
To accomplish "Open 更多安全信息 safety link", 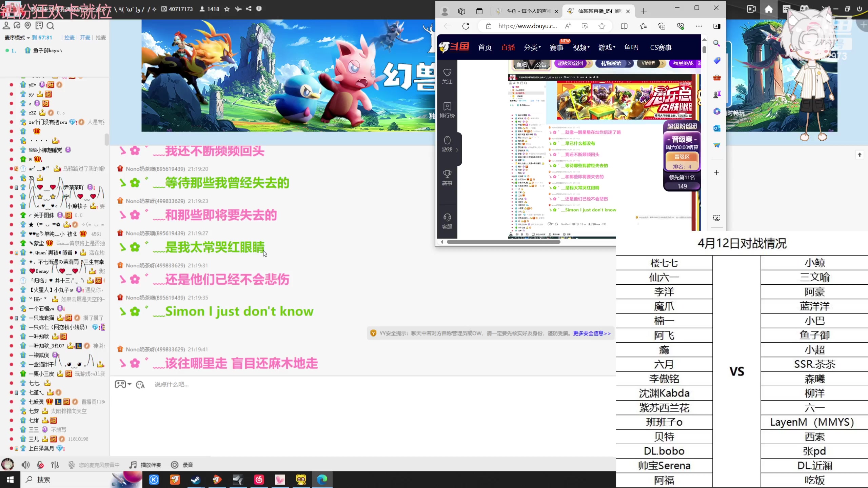I will [592, 333].
